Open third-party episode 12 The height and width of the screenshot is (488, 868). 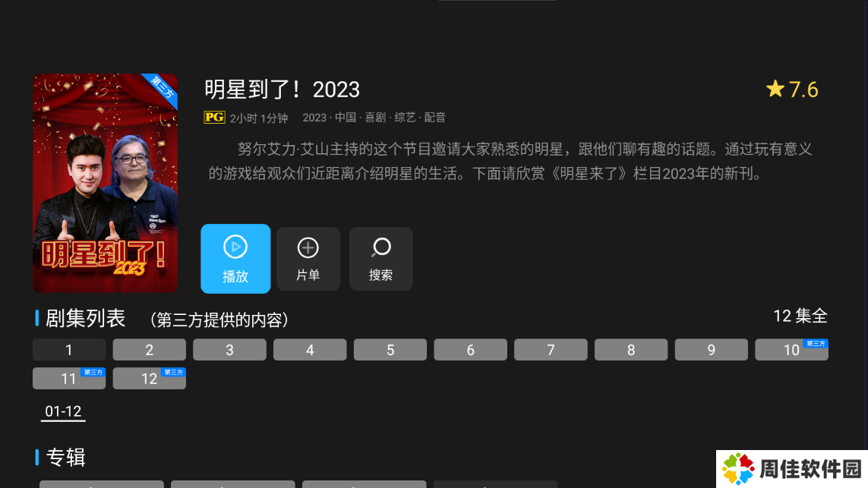click(150, 379)
